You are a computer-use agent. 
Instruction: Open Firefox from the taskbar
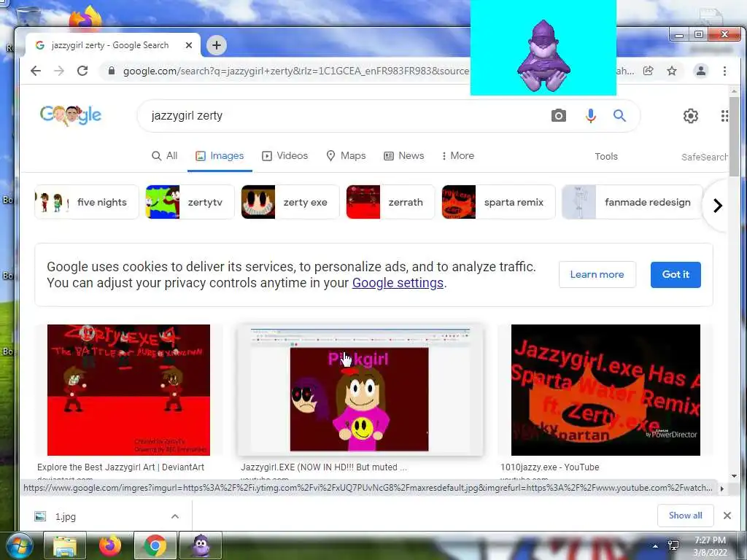(110, 545)
